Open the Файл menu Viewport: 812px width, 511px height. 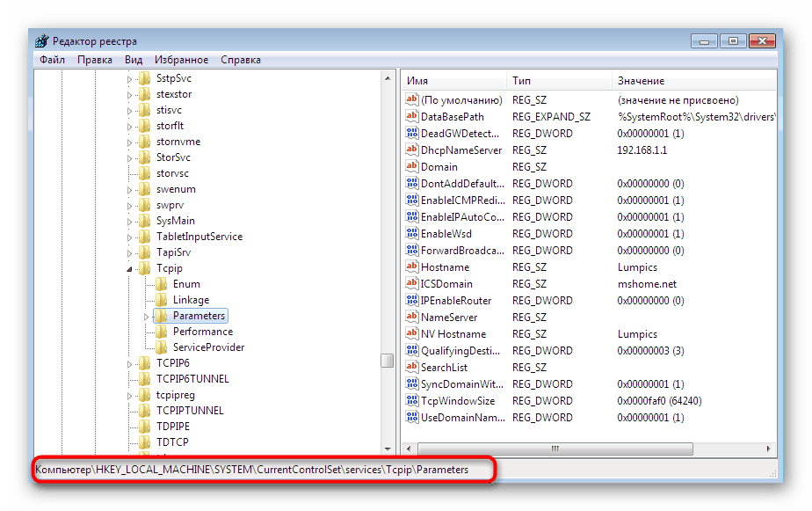click(x=53, y=60)
